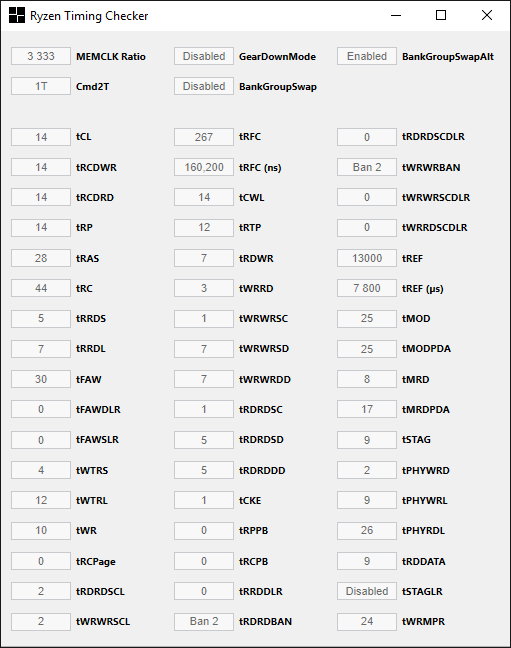Image resolution: width=511 pixels, height=648 pixels.
Task: Click the tREF 13000 value box
Action: (367, 258)
